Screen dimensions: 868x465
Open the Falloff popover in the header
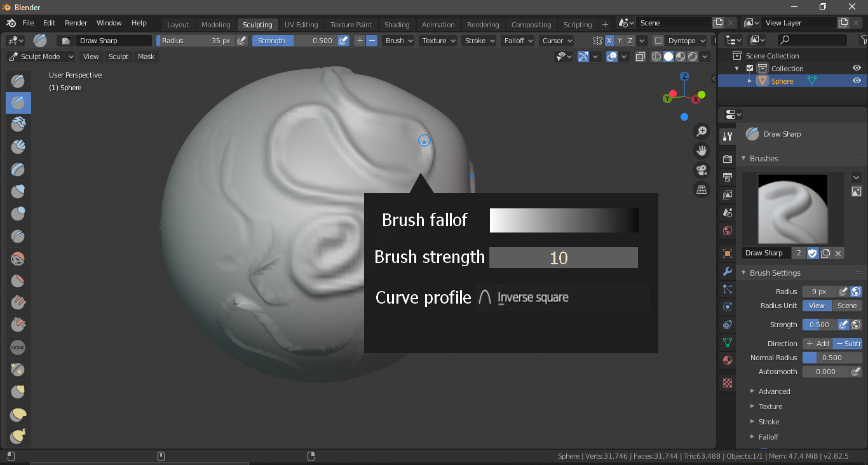point(519,41)
